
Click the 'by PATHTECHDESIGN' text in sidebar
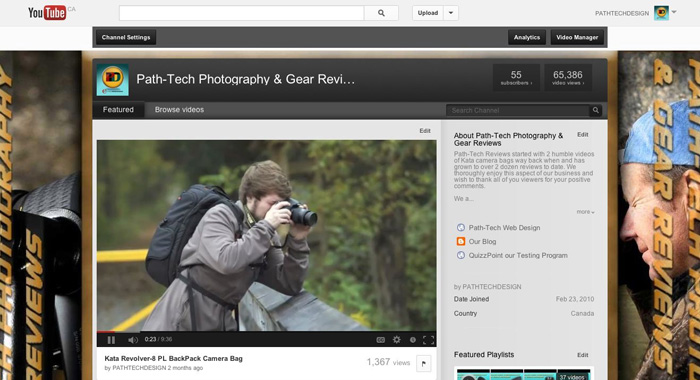tap(488, 287)
